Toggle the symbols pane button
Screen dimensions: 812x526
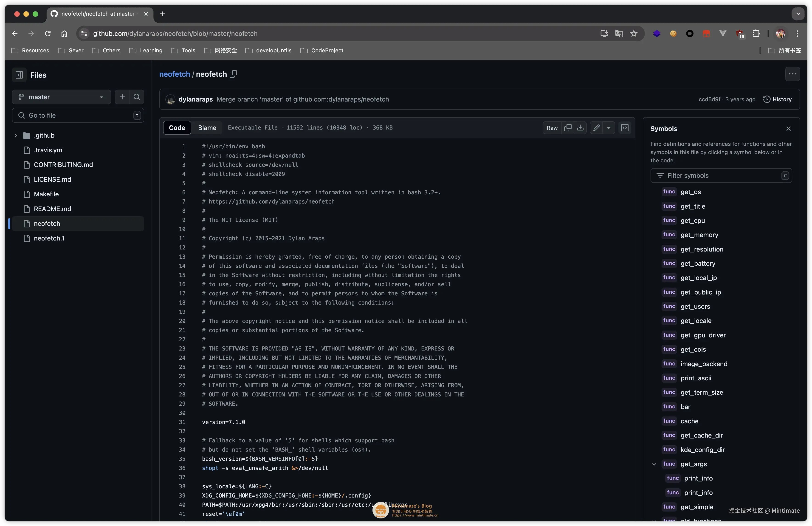(625, 128)
